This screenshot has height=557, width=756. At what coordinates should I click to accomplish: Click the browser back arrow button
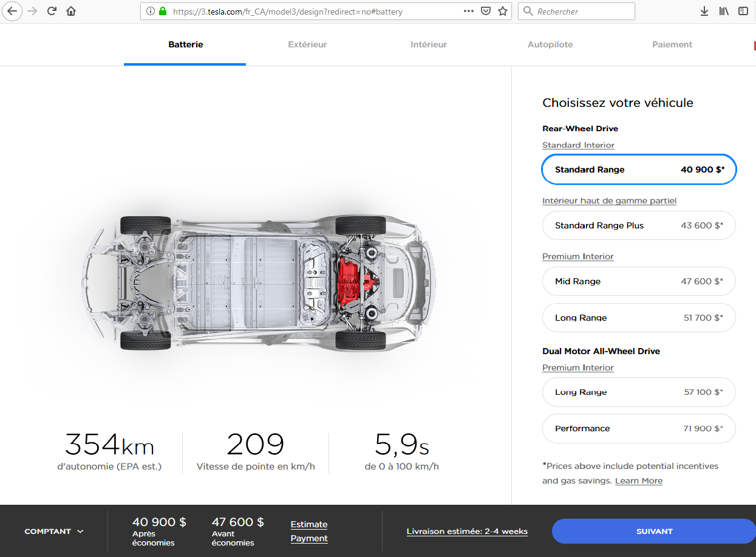coord(12,11)
